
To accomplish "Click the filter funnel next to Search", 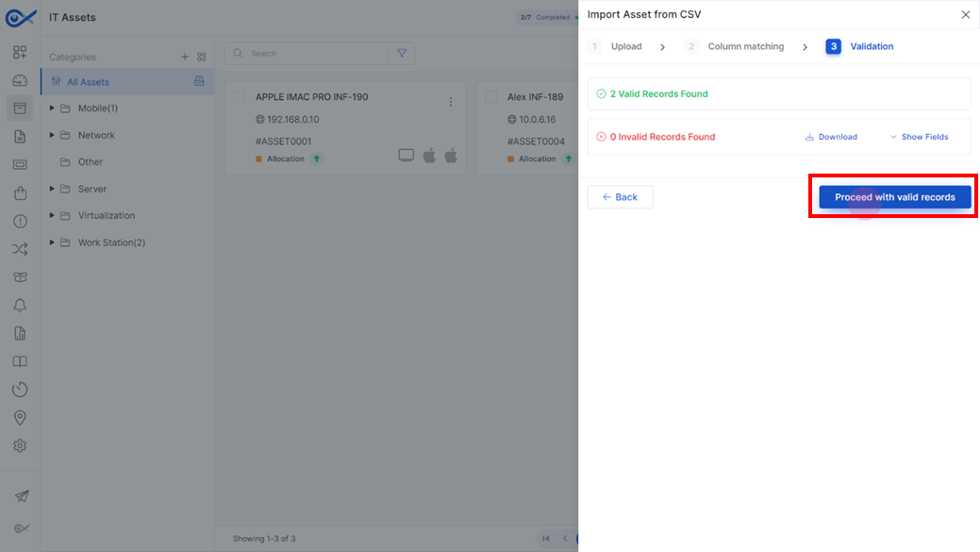I will (402, 54).
